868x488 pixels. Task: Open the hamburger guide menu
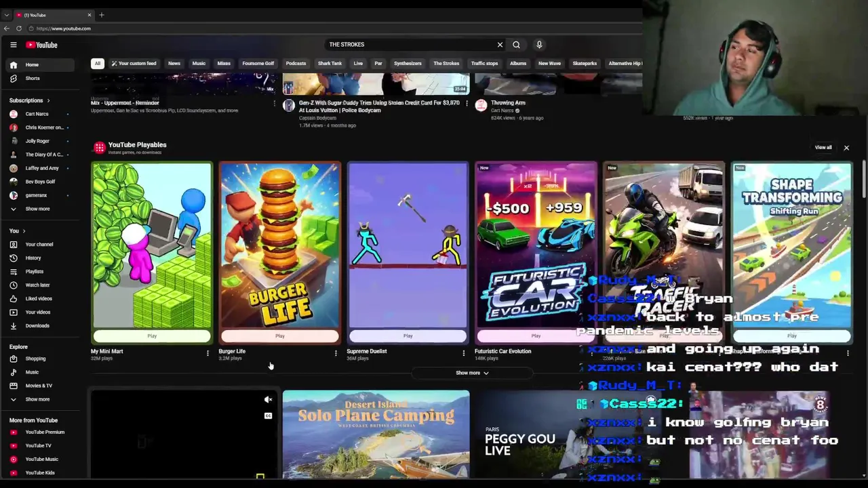[13, 45]
